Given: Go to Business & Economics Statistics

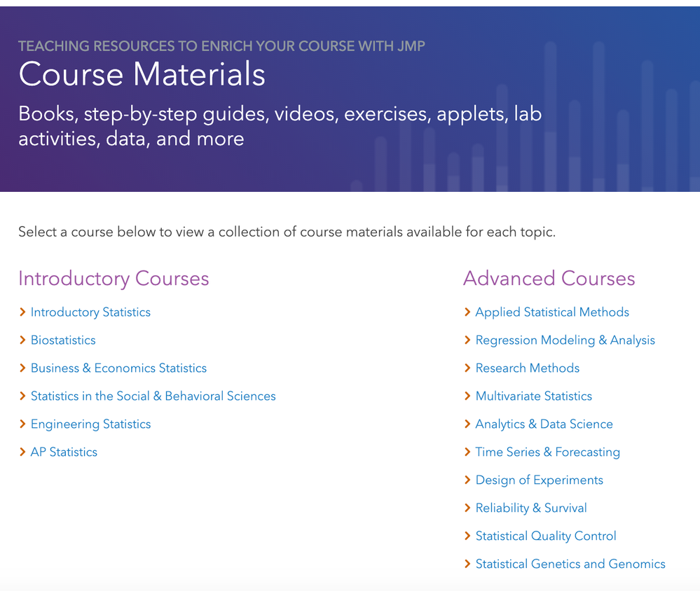Looking at the screenshot, I should click(x=118, y=368).
